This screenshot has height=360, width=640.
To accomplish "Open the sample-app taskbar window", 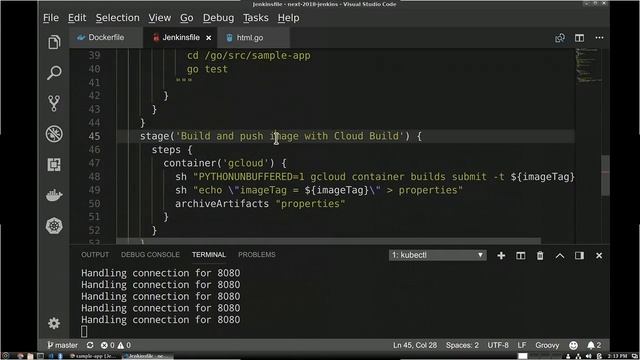I will click(93, 356).
